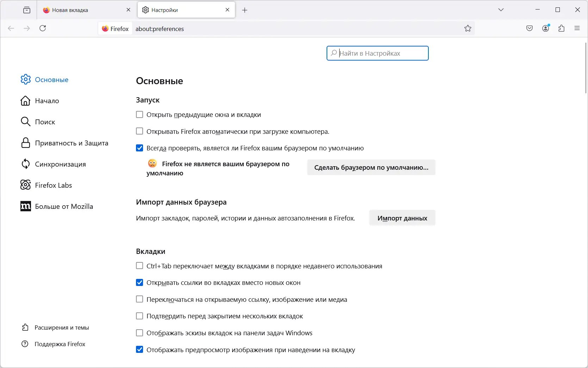Screen dimensions: 588x368
Task: Uncheck "Всегда проверять" default browser checkbox
Action: (x=140, y=148)
